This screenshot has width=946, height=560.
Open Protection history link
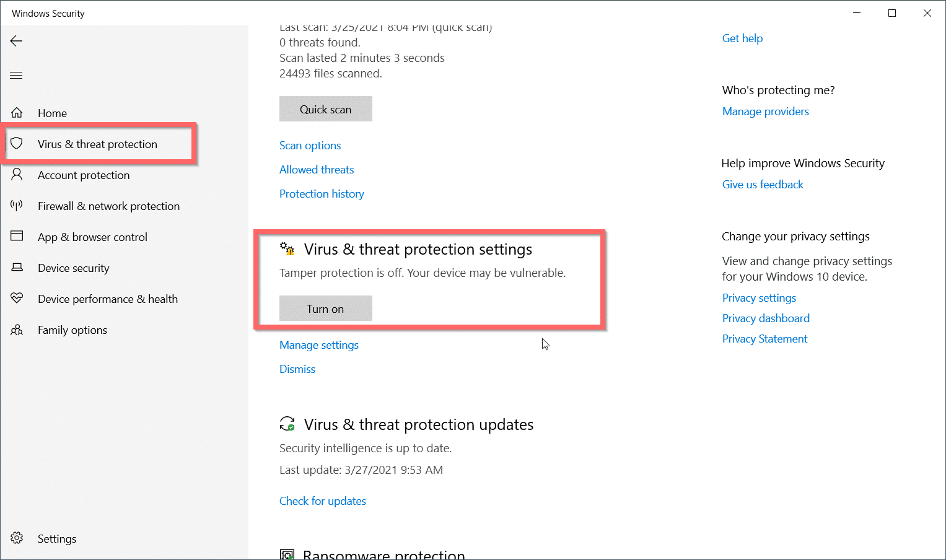pos(322,194)
